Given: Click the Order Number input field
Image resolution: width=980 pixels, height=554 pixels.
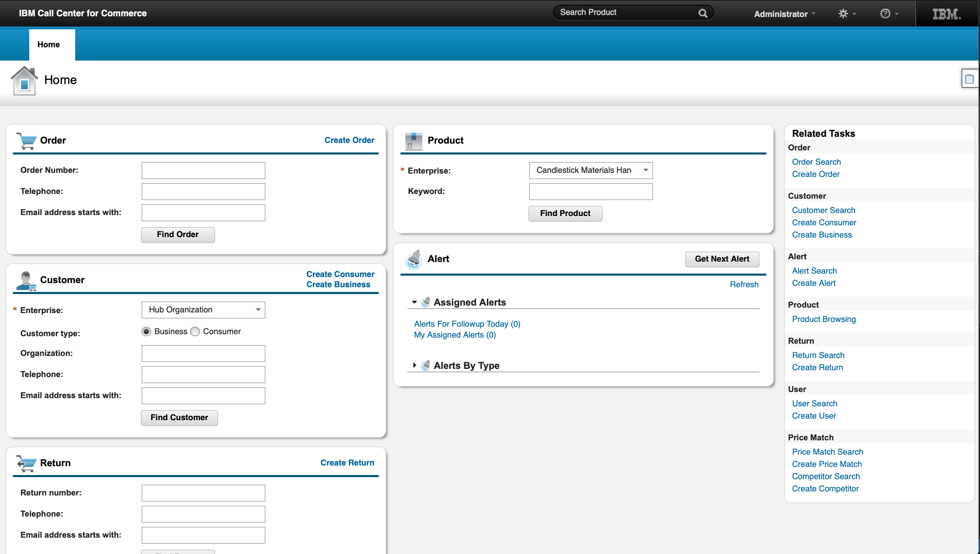Looking at the screenshot, I should [203, 170].
